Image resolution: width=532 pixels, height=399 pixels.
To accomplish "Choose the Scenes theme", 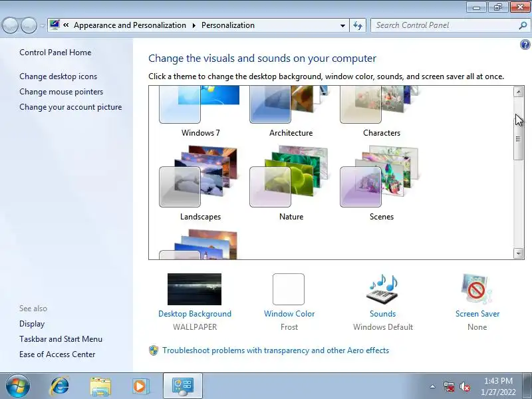I will [381, 184].
